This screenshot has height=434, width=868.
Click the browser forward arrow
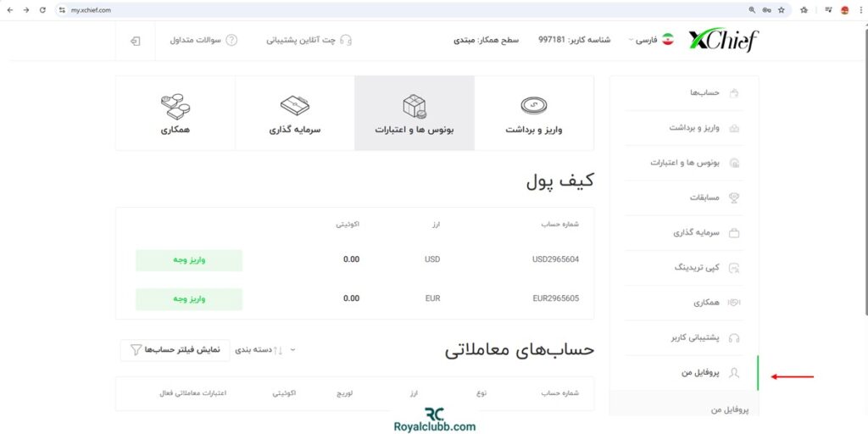[26, 10]
